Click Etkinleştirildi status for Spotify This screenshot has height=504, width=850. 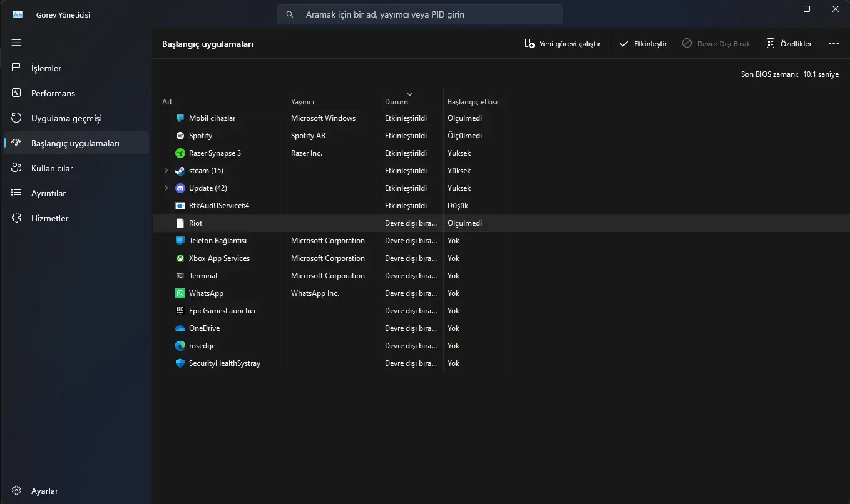tap(406, 136)
